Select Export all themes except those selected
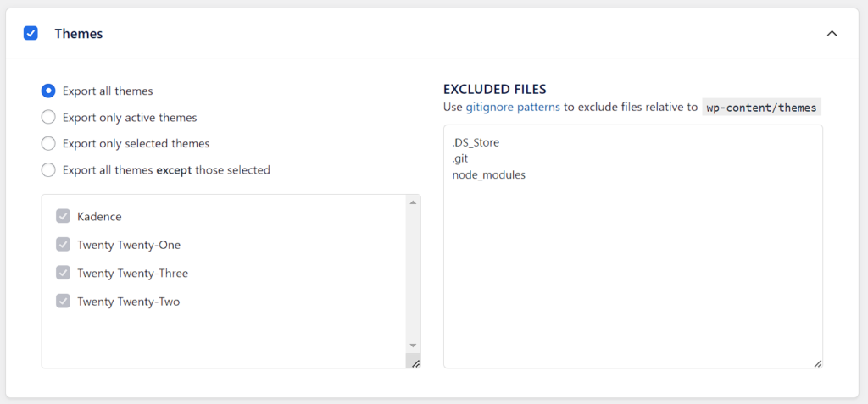Screen dimensions: 868x404 (48, 169)
